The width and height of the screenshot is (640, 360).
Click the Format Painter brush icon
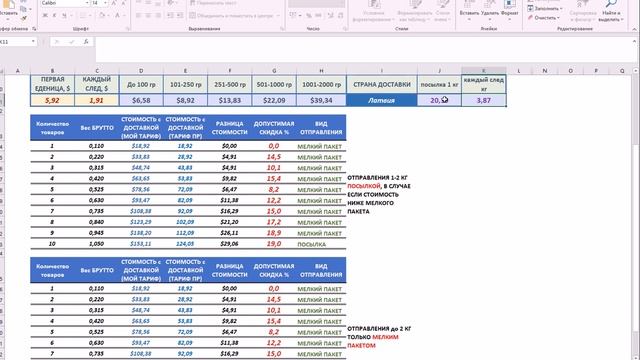[24, 18]
